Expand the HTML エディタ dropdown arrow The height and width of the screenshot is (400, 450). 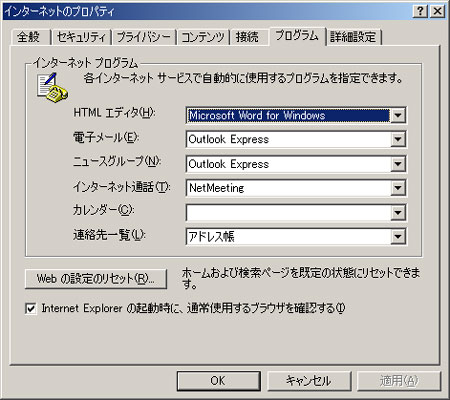click(x=398, y=116)
